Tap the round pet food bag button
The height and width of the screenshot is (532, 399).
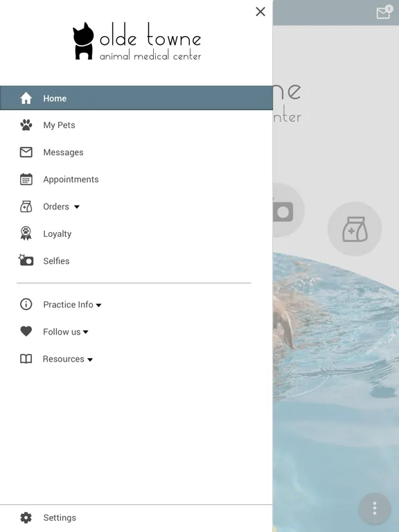(355, 229)
